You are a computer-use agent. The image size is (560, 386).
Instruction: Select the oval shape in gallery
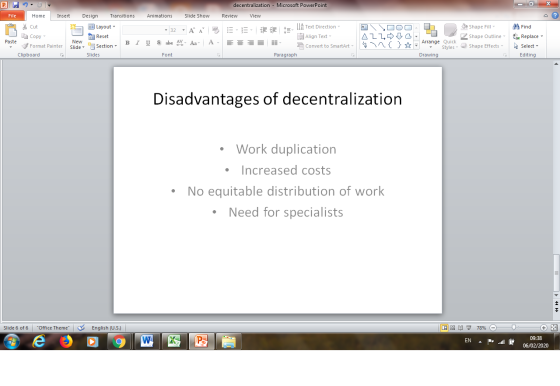[399, 27]
